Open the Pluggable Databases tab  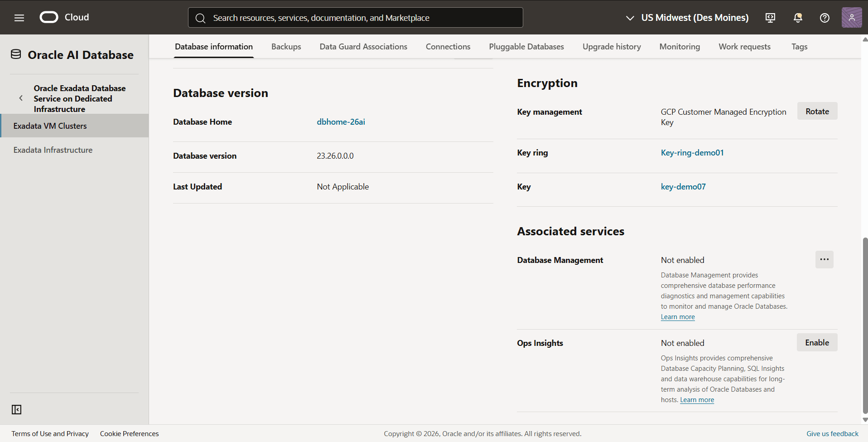point(526,46)
